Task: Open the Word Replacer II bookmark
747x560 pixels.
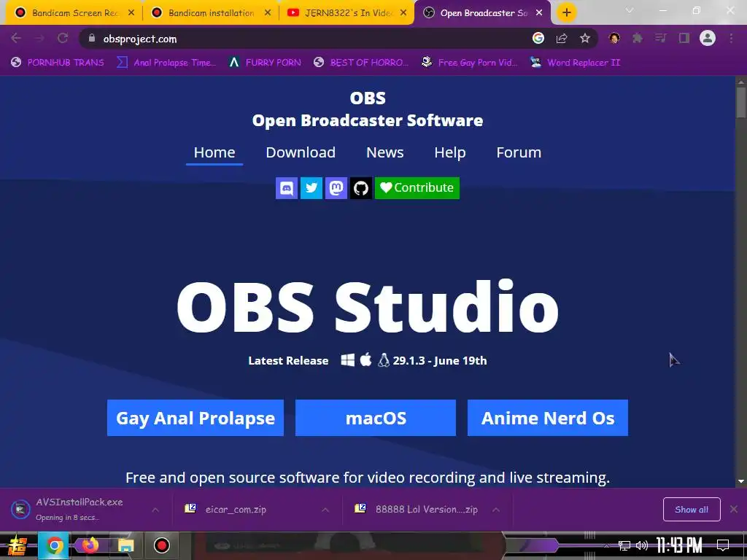Action: pyautogui.click(x=575, y=63)
